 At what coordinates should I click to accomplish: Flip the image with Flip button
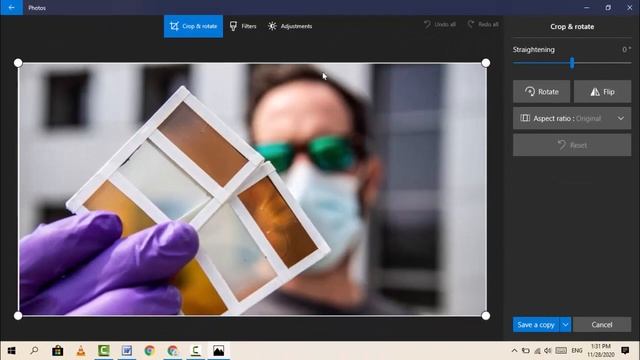[x=602, y=91]
